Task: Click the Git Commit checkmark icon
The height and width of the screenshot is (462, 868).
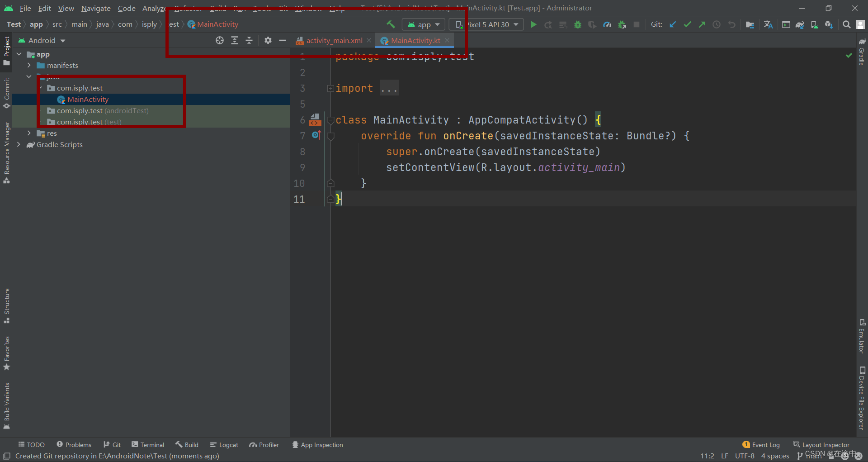Action: click(687, 24)
